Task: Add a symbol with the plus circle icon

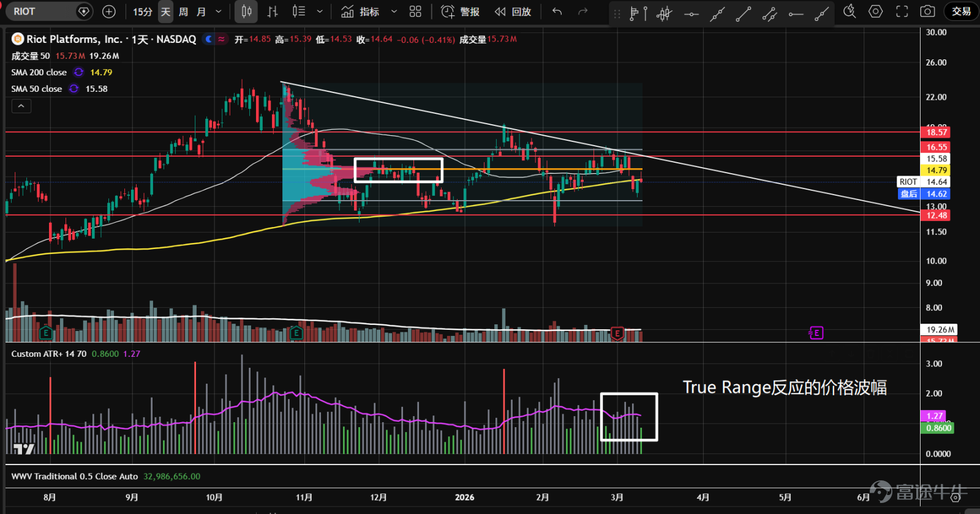Action: (x=109, y=12)
